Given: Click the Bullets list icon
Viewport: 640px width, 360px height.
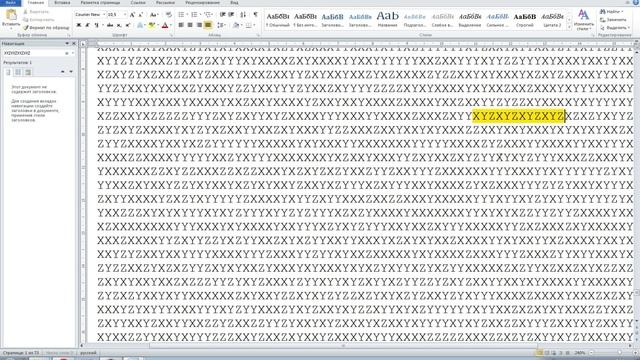Looking at the screenshot, I should point(182,15).
